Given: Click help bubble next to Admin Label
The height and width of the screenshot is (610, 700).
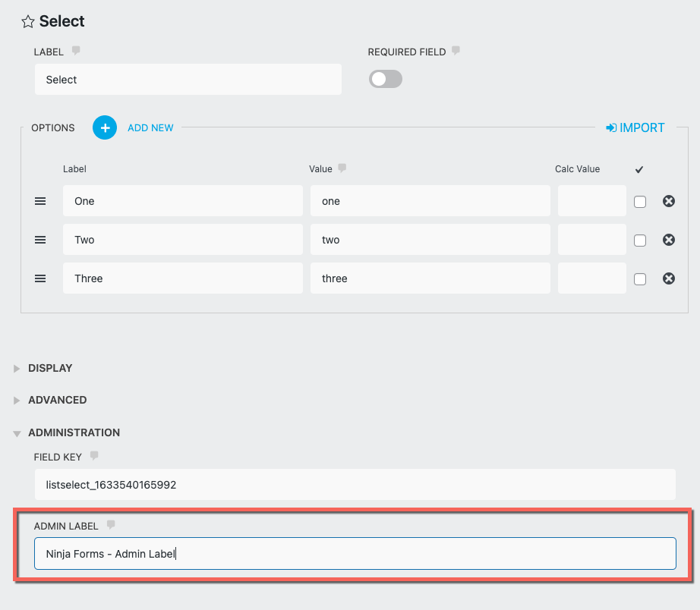Looking at the screenshot, I should click(111, 525).
